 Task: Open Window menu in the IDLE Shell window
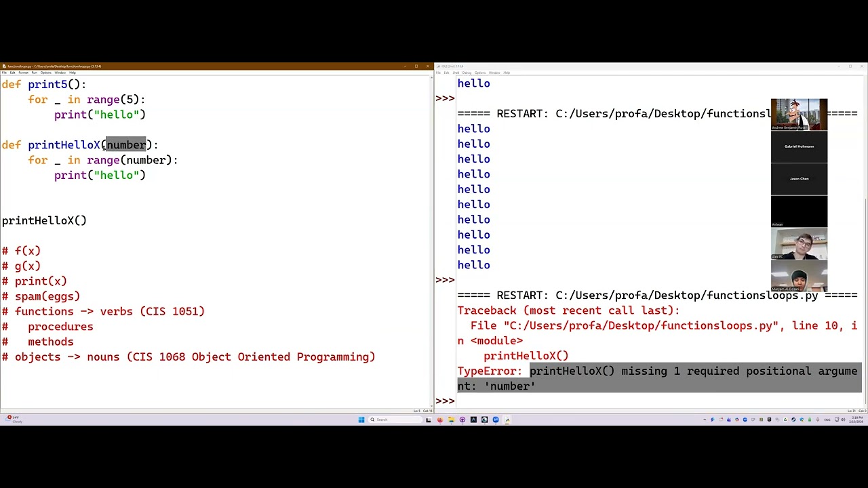[x=494, y=73]
